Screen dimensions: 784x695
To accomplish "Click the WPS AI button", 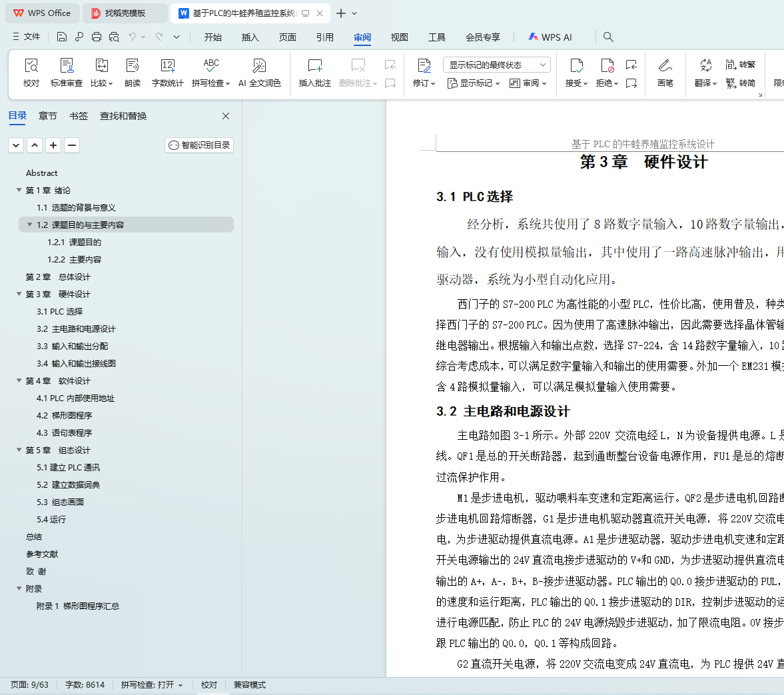I will pos(550,37).
